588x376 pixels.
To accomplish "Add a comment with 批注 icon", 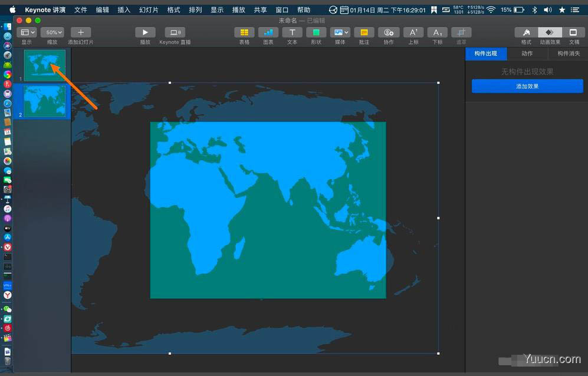I will click(364, 32).
